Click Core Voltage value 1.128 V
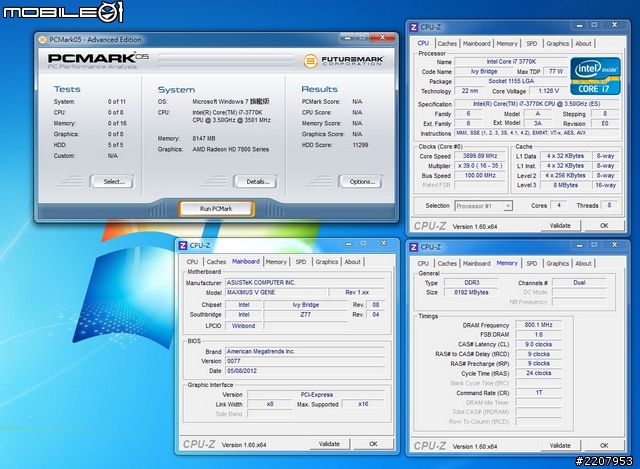Viewport: 640px width, 469px height. click(548, 91)
